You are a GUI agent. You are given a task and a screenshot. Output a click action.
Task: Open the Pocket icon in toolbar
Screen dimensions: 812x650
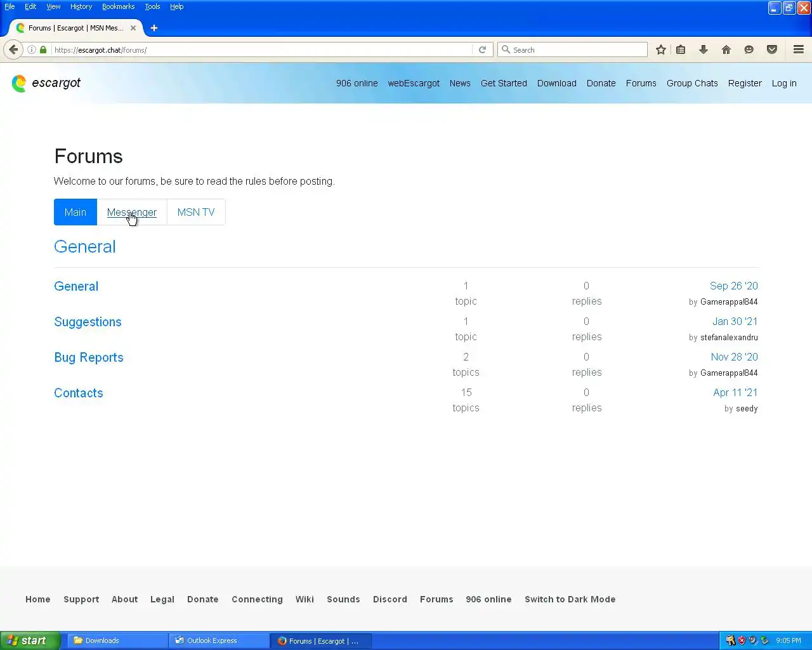coord(772,50)
